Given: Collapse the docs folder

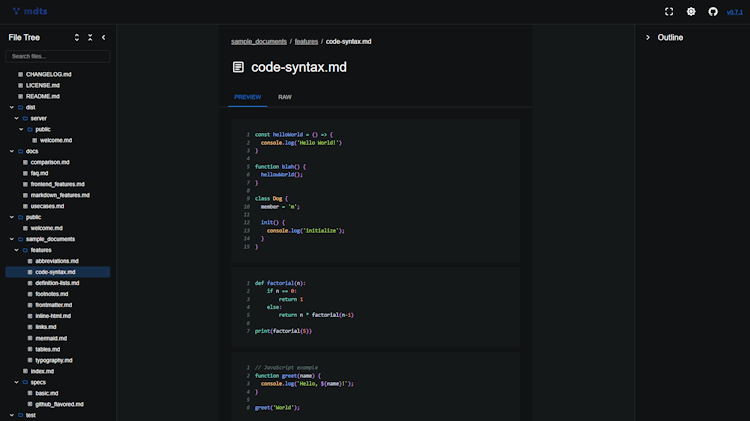Looking at the screenshot, I should (x=12, y=151).
